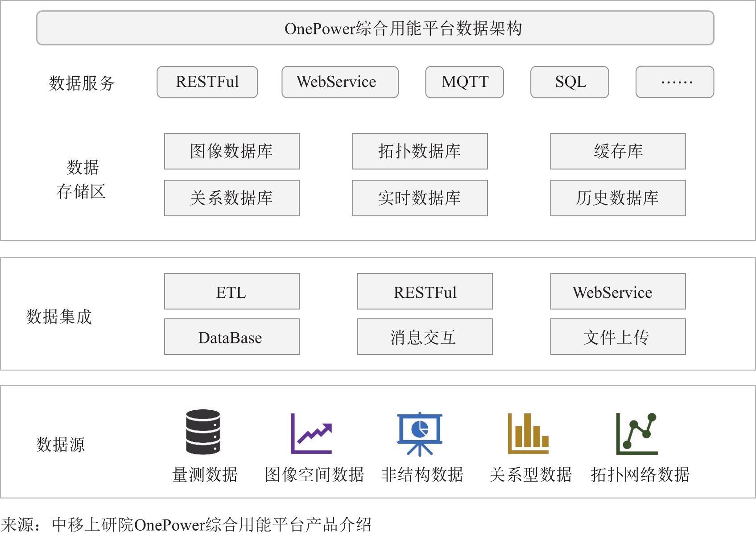Select the blue presentation board icon
756x536 pixels.
[x=419, y=433]
